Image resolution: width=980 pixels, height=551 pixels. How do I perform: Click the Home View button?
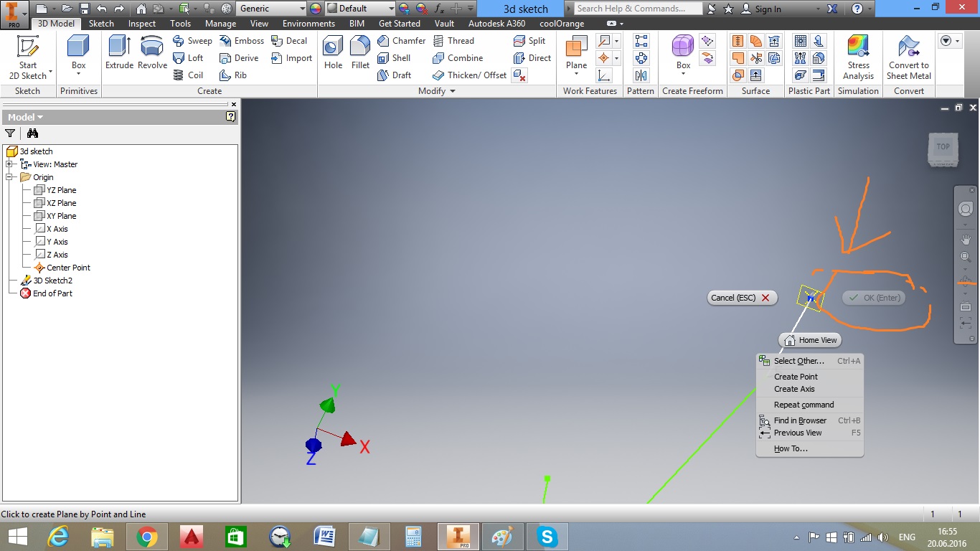pos(810,339)
